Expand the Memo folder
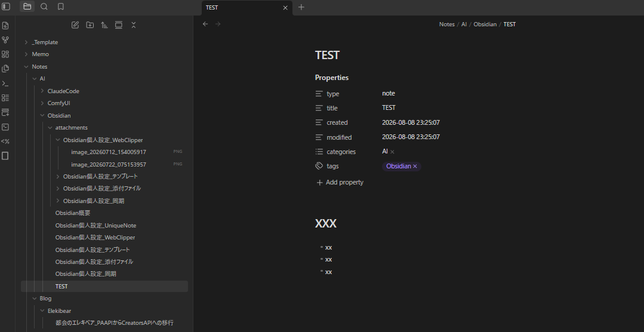 click(x=26, y=54)
